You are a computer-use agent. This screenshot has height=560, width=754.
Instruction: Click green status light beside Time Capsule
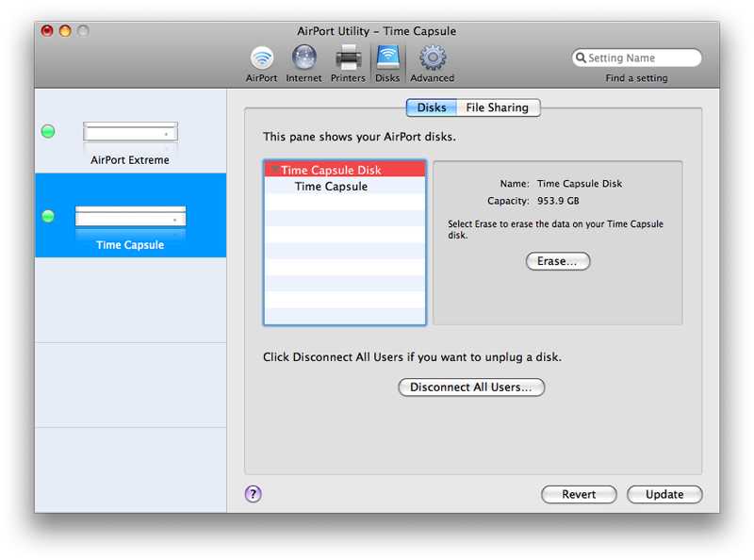[x=48, y=217]
